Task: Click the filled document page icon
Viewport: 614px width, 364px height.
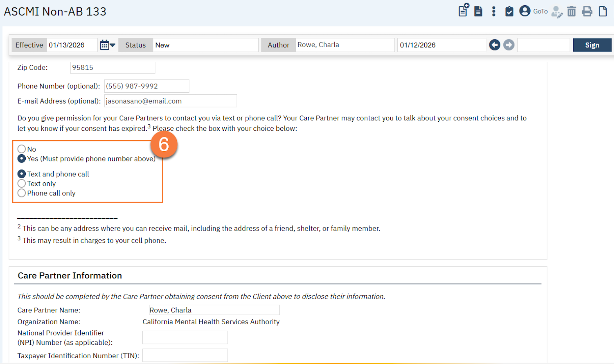Action: point(478,11)
